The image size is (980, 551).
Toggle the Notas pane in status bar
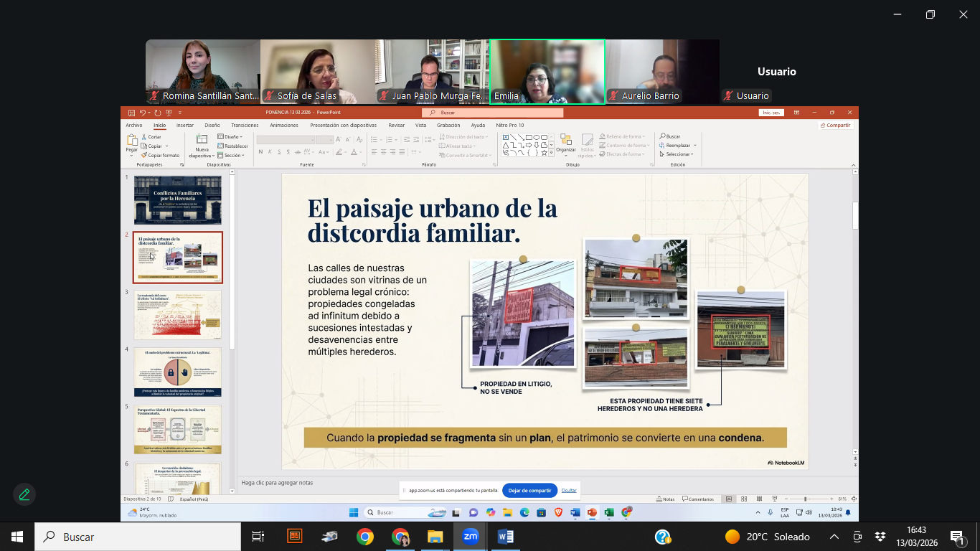(665, 499)
